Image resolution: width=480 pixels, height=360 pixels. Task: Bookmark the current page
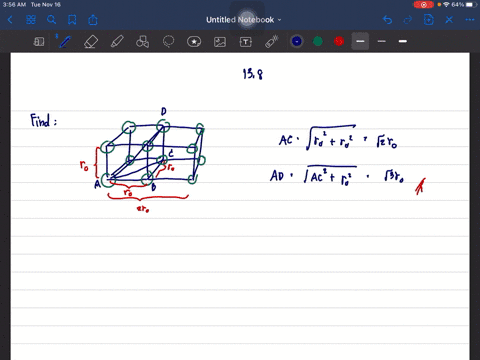coord(72,20)
